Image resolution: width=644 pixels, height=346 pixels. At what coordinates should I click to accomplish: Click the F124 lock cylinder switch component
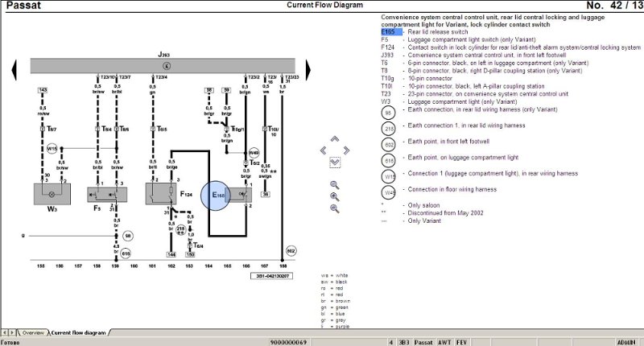161,194
